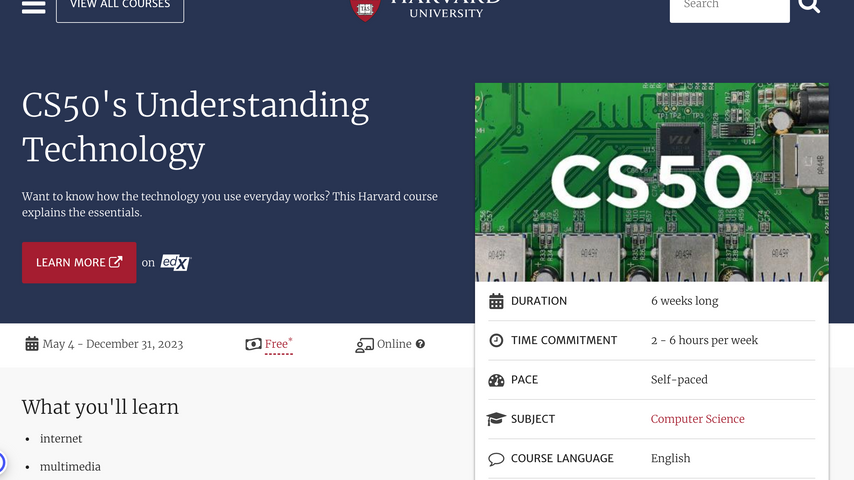Click the CS50's Understanding Technology heading
Viewport: 854px width, 480px height.
coord(196,127)
